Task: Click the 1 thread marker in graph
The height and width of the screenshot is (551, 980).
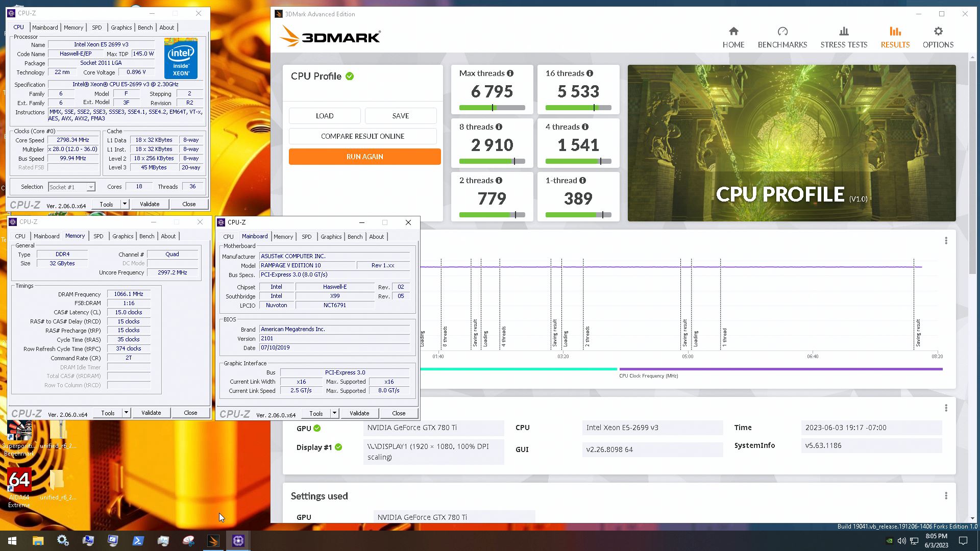Action: click(x=724, y=337)
